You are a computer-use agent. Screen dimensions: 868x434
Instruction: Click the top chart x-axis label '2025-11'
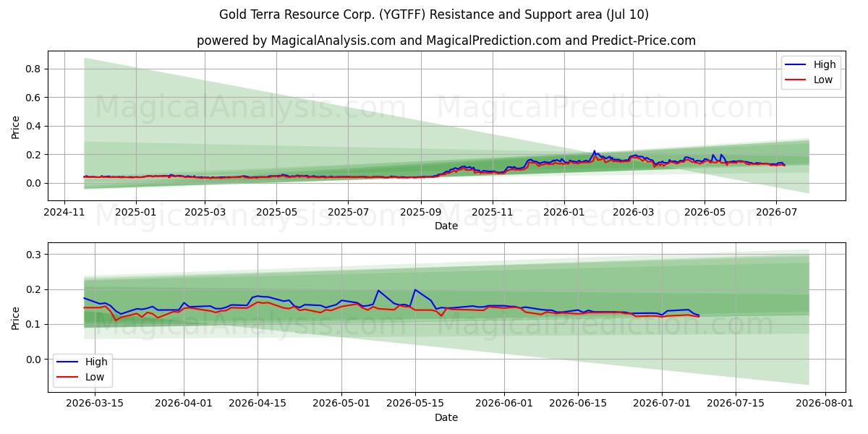(492, 212)
